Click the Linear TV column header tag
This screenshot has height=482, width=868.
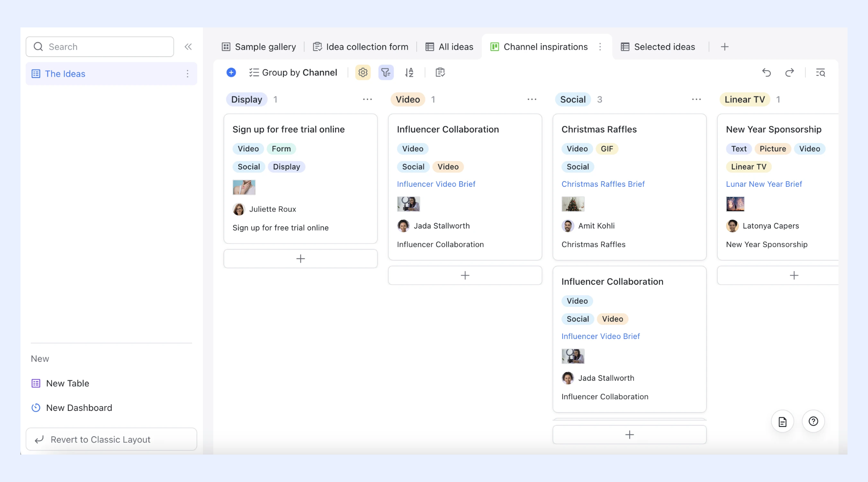tap(745, 99)
